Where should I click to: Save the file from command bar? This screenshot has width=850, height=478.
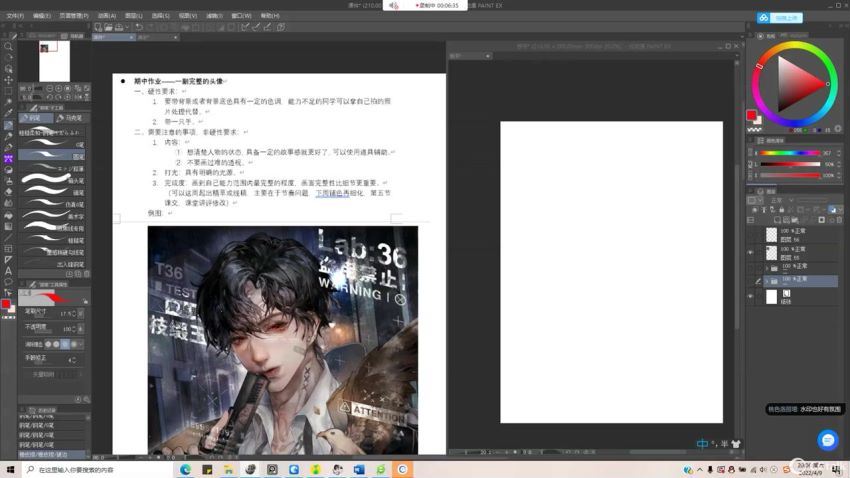point(119,27)
